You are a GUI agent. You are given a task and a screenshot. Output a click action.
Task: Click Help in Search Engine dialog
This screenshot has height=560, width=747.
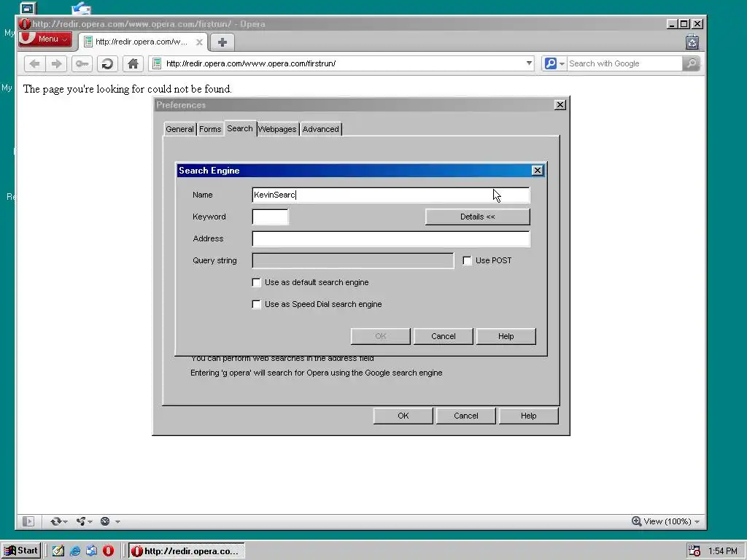(x=506, y=336)
